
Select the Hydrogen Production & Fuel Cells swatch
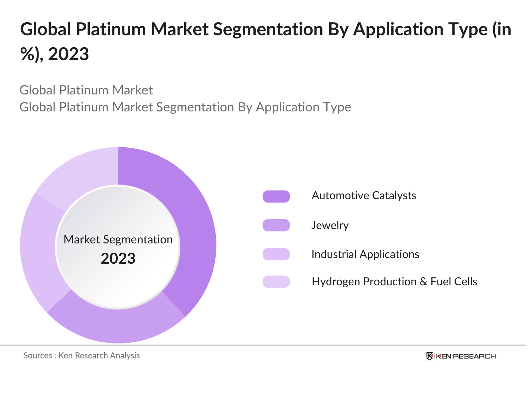coord(276,282)
